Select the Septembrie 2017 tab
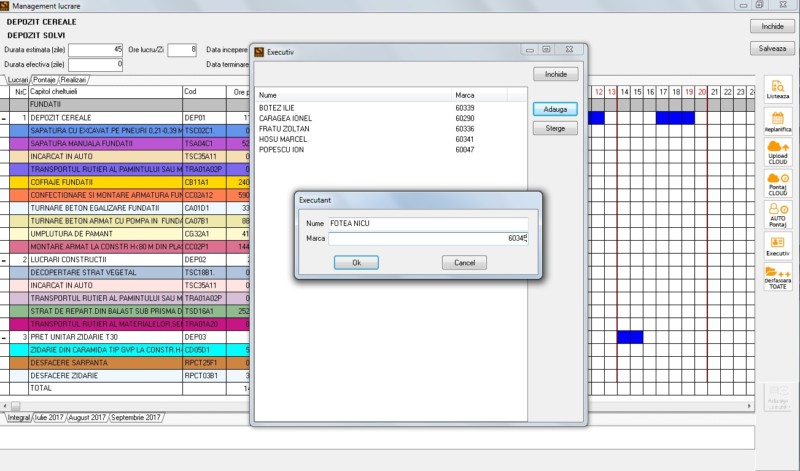 point(136,417)
